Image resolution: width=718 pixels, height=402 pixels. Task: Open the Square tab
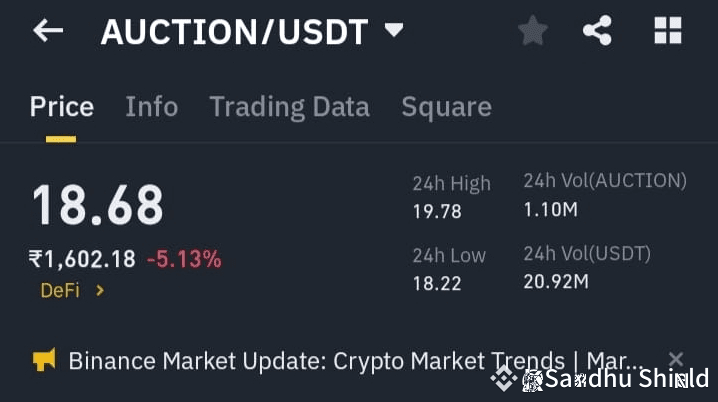446,107
